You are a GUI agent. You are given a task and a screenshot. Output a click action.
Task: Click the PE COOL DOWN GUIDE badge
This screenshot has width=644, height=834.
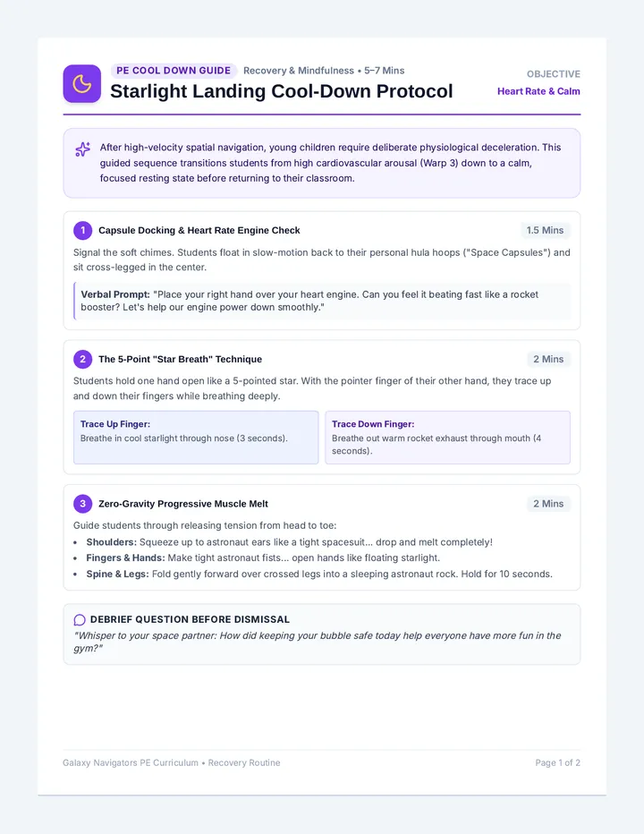[x=174, y=71]
